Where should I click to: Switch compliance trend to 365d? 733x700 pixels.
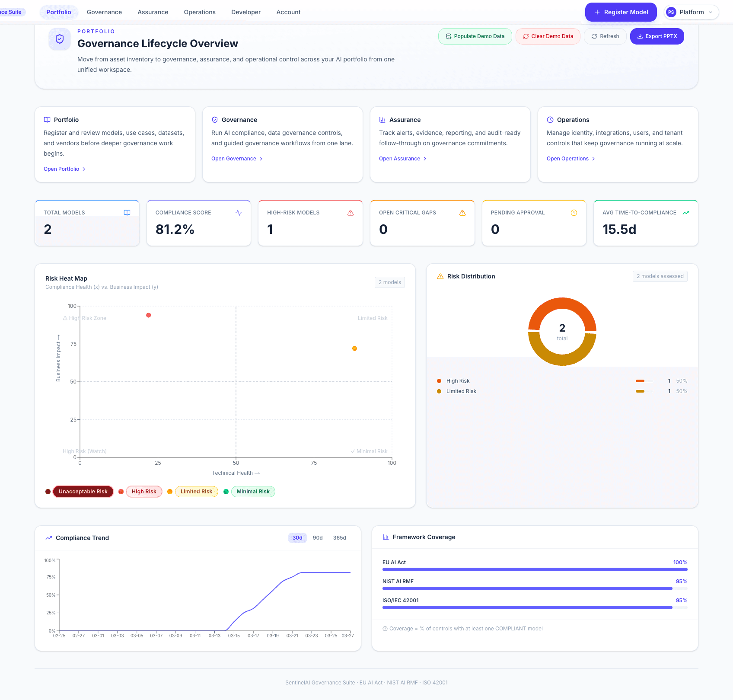340,538
